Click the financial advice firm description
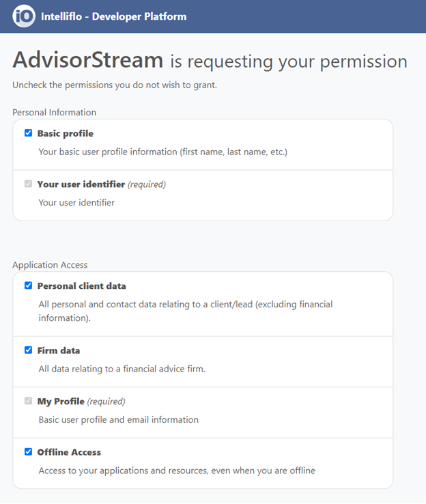Image resolution: width=426 pixels, height=504 pixels. tap(122, 369)
